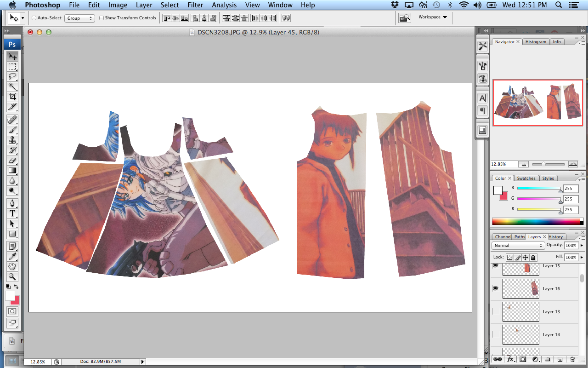The image size is (588, 368).
Task: Add a layer mask
Action: pyautogui.click(x=523, y=359)
